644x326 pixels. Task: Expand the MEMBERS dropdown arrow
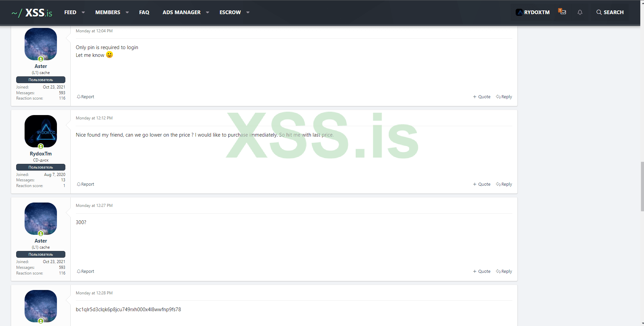pyautogui.click(x=127, y=12)
